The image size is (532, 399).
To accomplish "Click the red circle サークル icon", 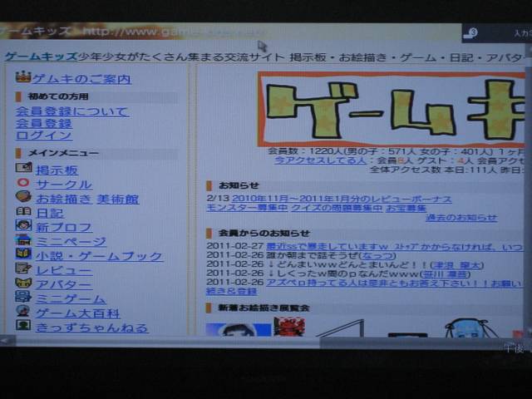I will 23,184.
